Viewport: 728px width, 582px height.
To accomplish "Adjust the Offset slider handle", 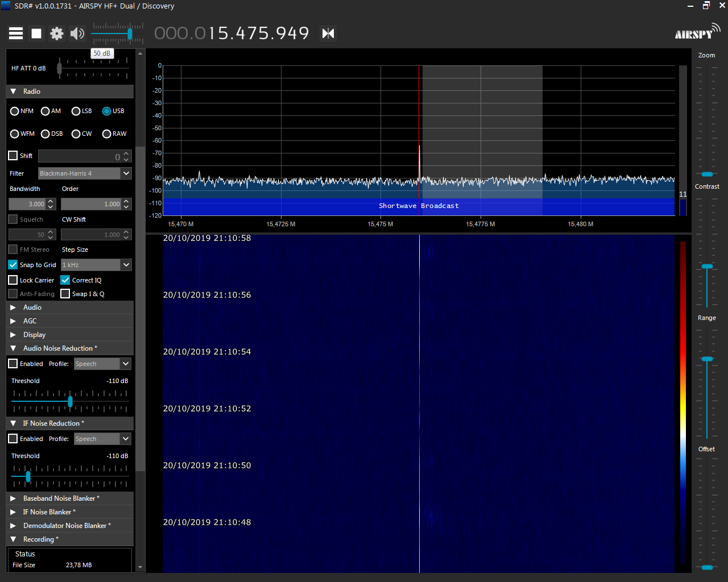I will [x=707, y=567].
